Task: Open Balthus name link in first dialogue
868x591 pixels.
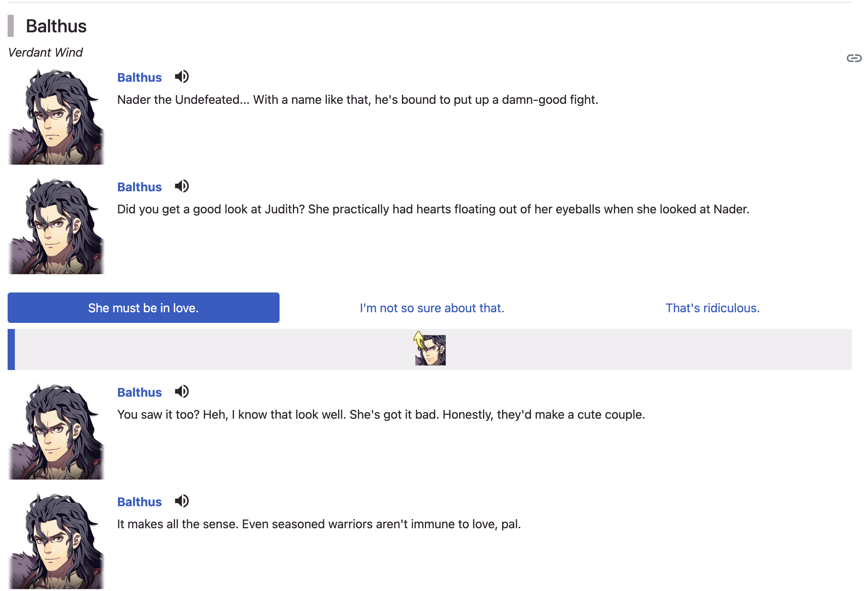Action: (x=139, y=78)
